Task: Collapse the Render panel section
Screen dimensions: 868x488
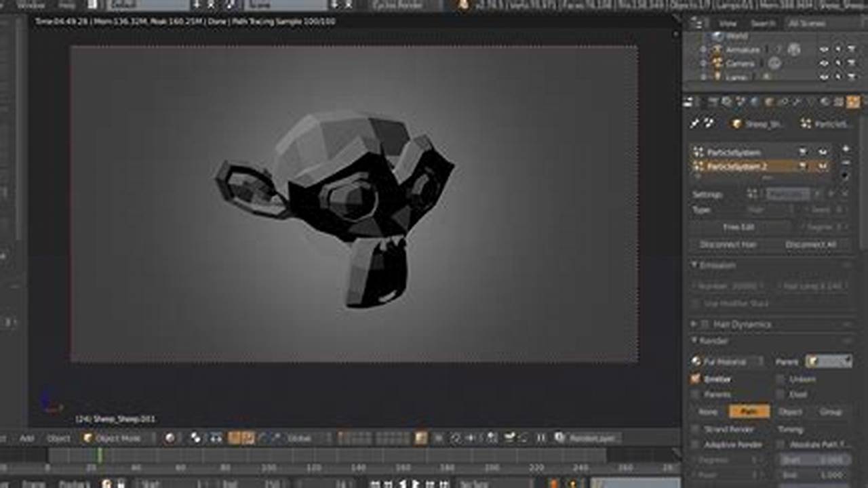Action: point(694,341)
